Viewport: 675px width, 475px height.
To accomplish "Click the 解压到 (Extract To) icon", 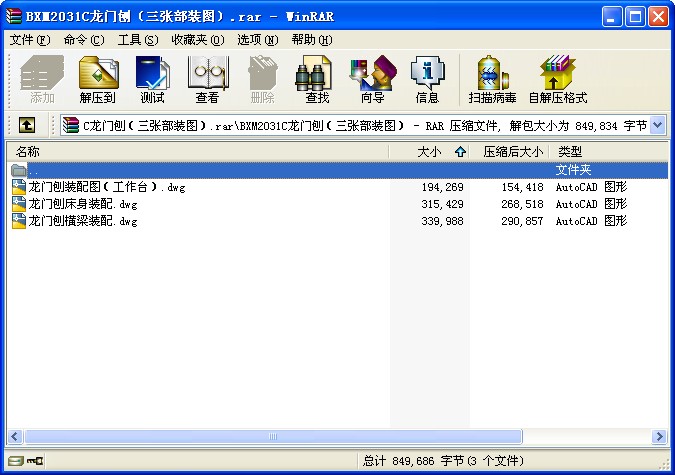I will coord(98,79).
